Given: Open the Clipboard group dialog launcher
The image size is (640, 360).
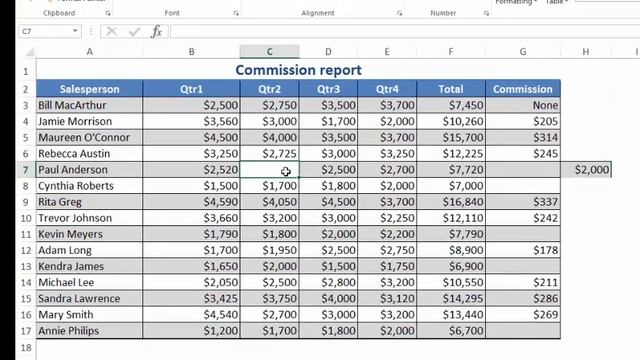Looking at the screenshot, I should tap(108, 13).
